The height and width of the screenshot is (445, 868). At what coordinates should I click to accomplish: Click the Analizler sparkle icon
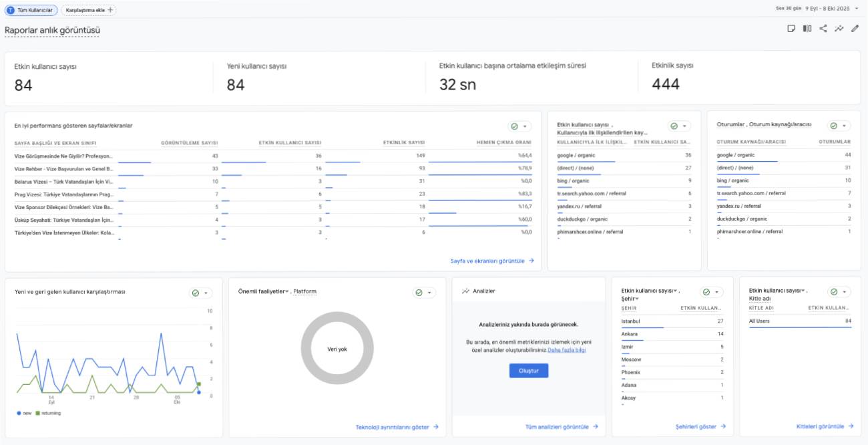(x=465, y=291)
